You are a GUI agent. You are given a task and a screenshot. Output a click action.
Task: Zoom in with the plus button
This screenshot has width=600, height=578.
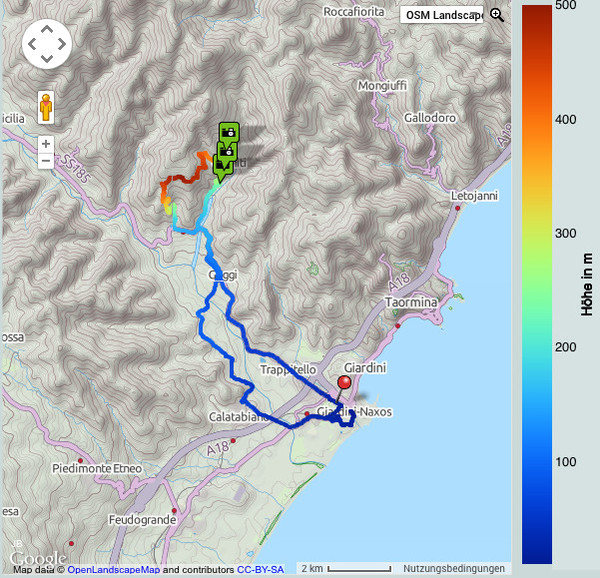[x=46, y=143]
